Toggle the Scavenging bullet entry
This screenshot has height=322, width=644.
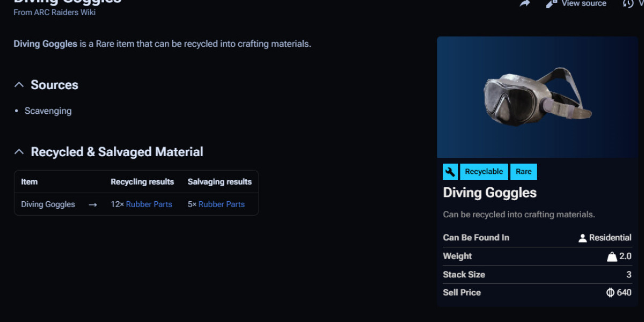(48, 111)
